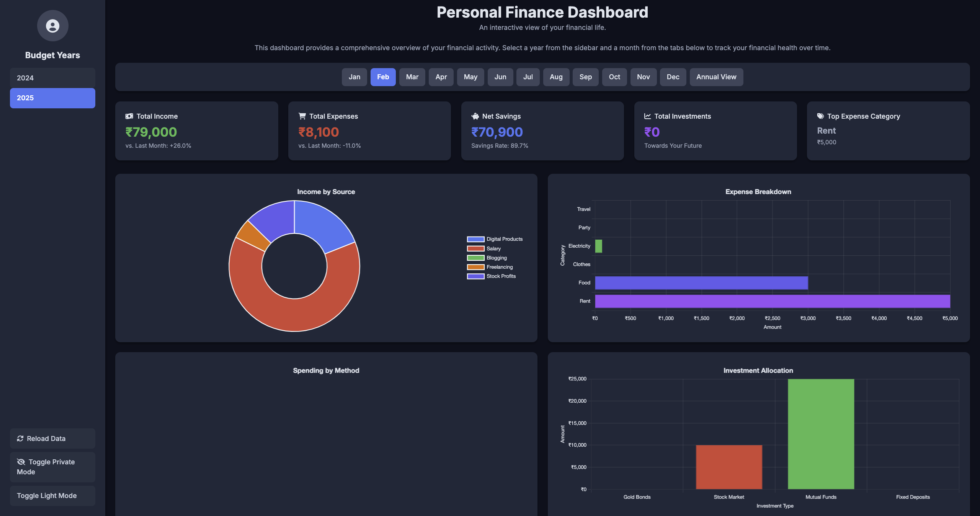Click the Digital Products legend color swatch
The width and height of the screenshot is (980, 516).
point(475,239)
